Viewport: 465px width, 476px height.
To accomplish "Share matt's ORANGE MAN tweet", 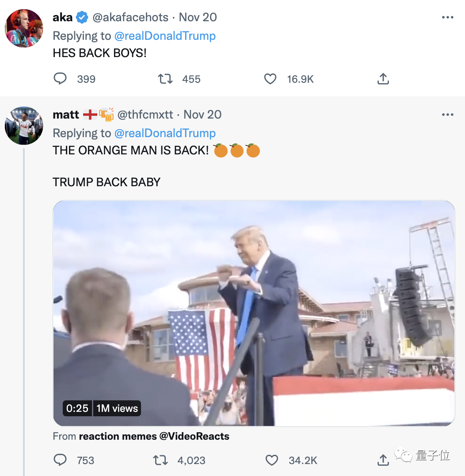I will [383, 460].
